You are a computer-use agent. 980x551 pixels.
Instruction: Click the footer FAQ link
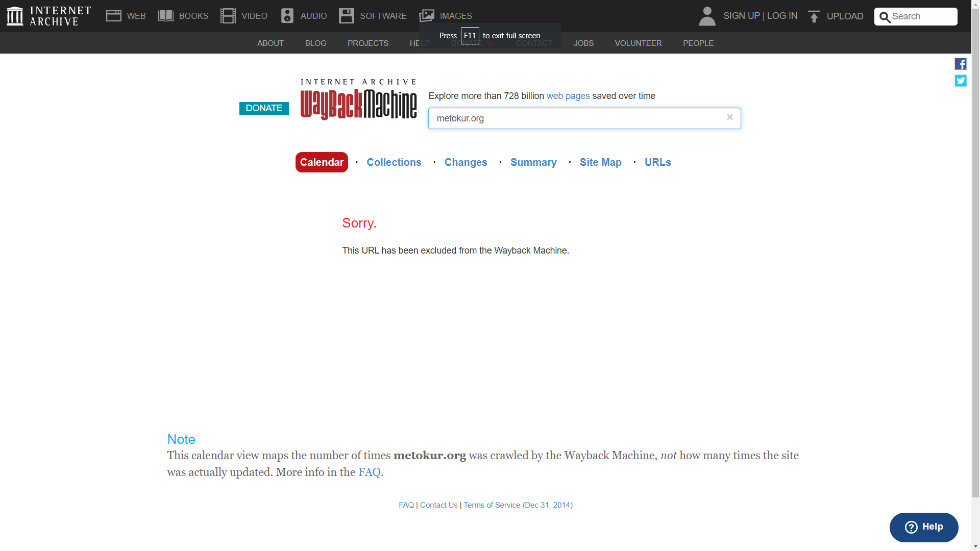(406, 505)
